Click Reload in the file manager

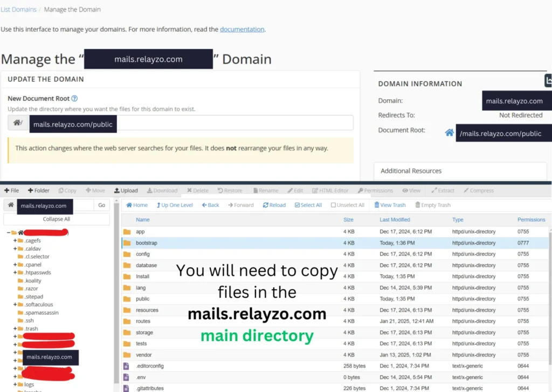274,205
